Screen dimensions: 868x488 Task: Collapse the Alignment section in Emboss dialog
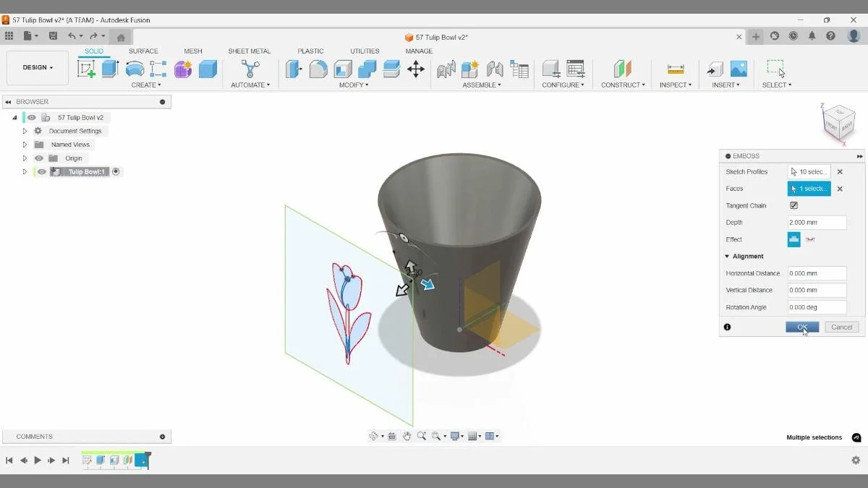point(728,256)
